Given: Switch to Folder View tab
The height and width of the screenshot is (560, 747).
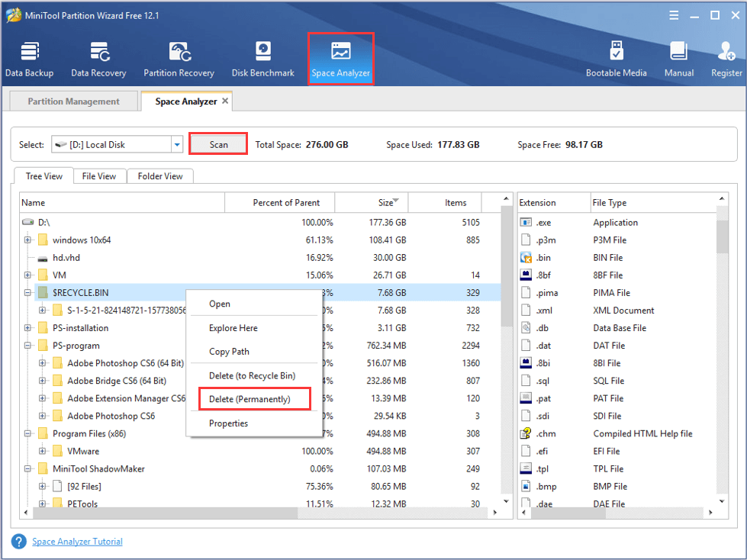Looking at the screenshot, I should (x=160, y=176).
